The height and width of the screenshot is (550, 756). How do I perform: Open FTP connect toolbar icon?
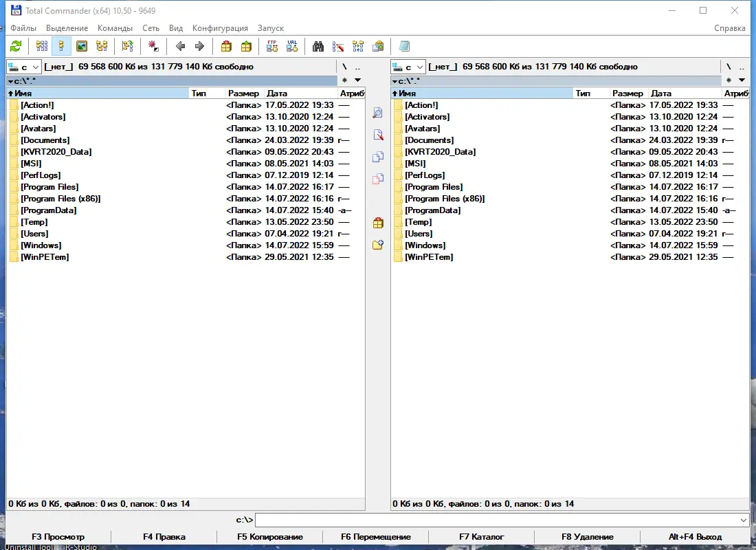tap(272, 46)
